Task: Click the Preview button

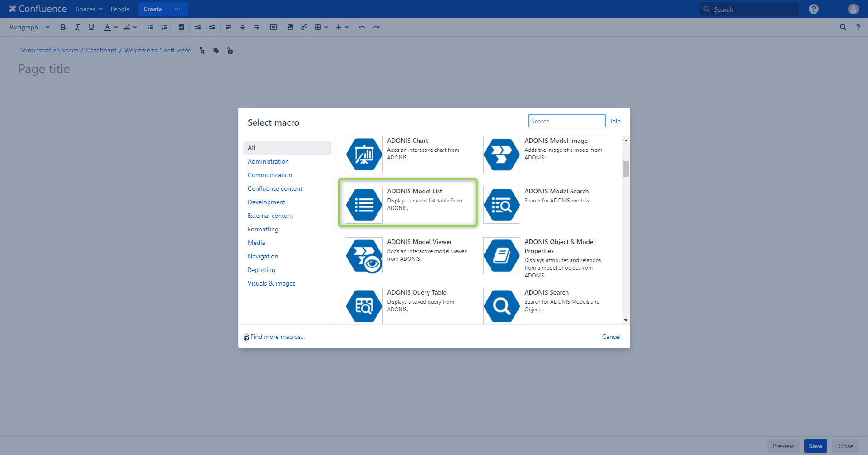Action: [783, 446]
